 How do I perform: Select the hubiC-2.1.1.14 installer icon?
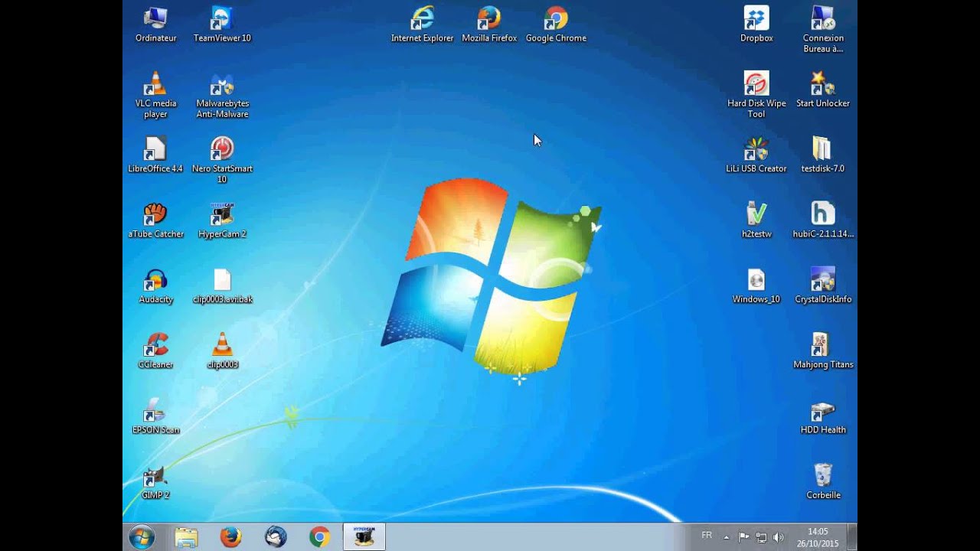tap(823, 220)
